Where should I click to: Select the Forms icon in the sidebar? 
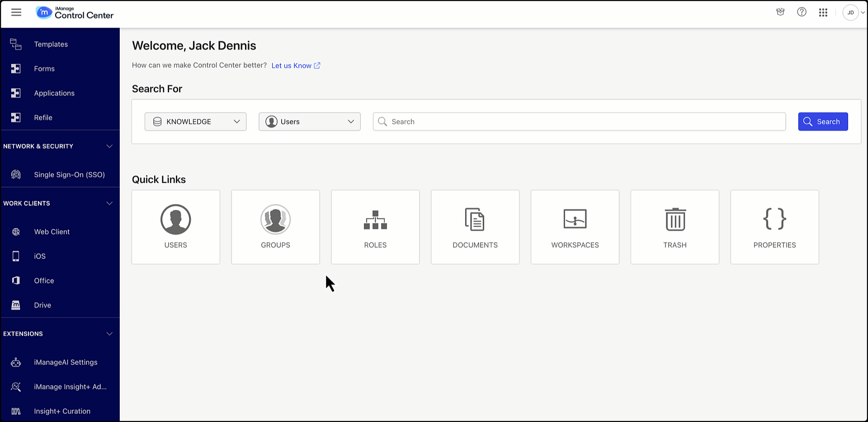[x=16, y=68]
